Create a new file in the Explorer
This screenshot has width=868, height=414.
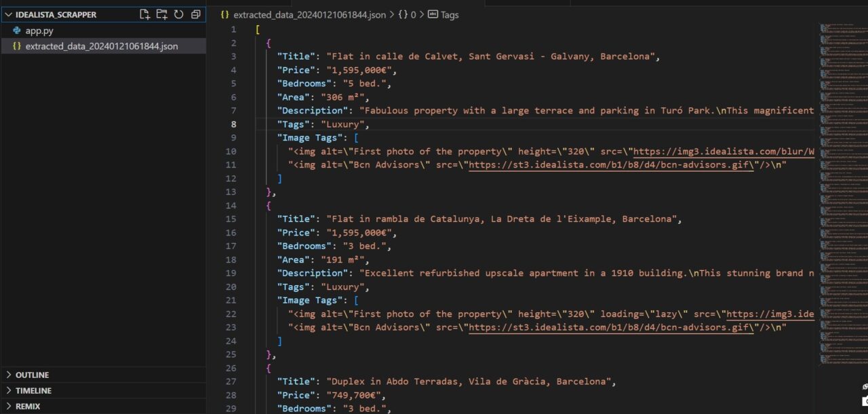[x=144, y=14]
